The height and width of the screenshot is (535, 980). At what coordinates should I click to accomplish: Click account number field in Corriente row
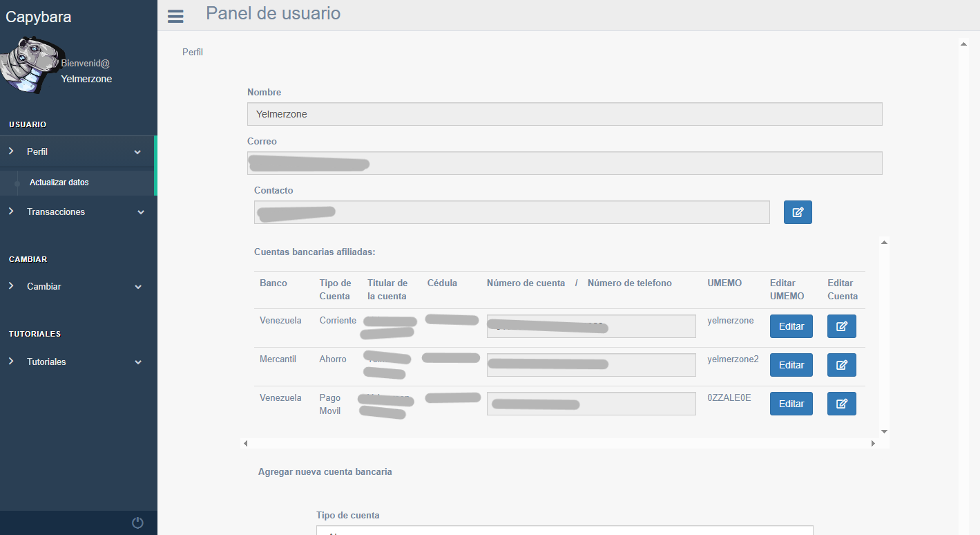pos(591,326)
